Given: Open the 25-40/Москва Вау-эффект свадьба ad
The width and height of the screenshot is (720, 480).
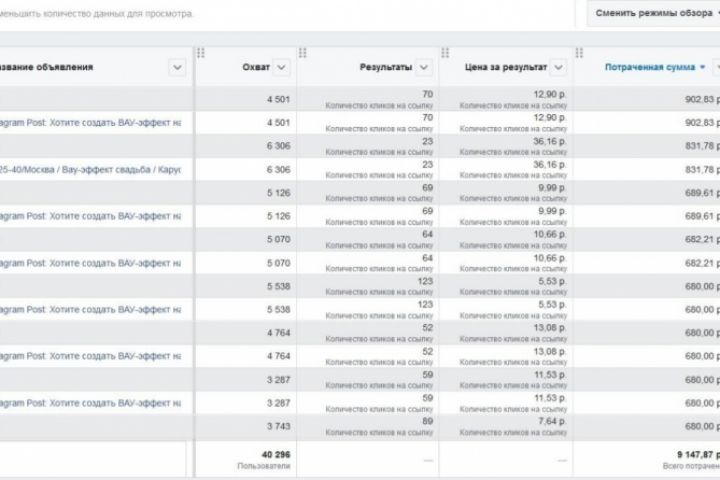Looking at the screenshot, I should pos(90,169).
